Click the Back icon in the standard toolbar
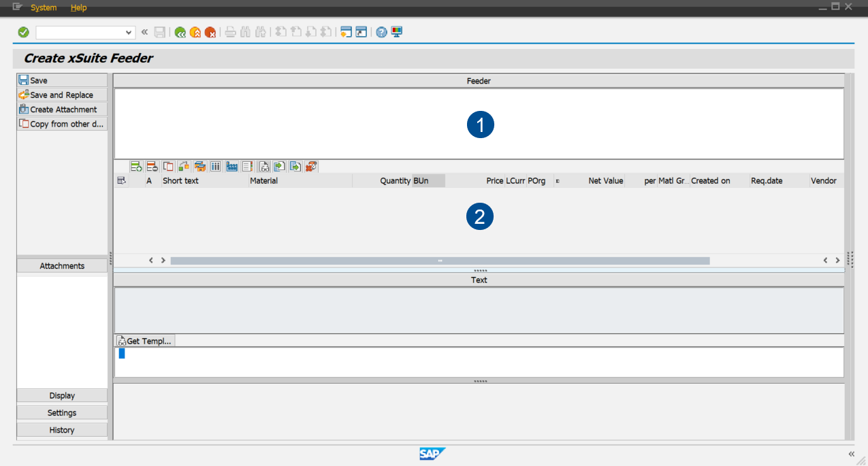Screen dimensions: 868x466 point(180,32)
